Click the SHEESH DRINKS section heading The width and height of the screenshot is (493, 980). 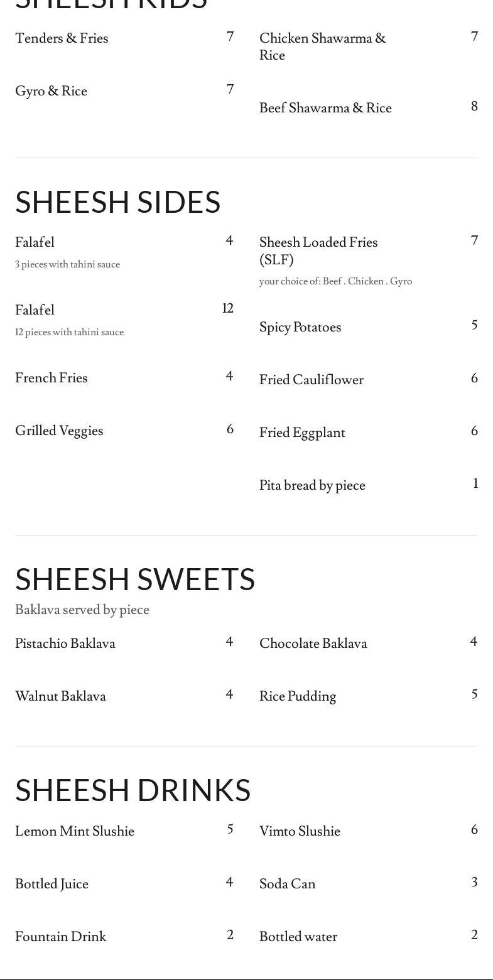pos(133,790)
